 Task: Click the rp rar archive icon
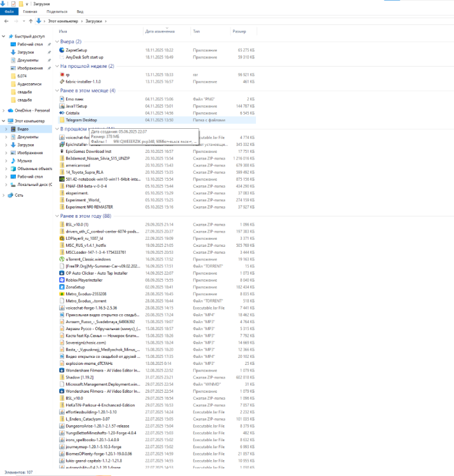pos(62,75)
